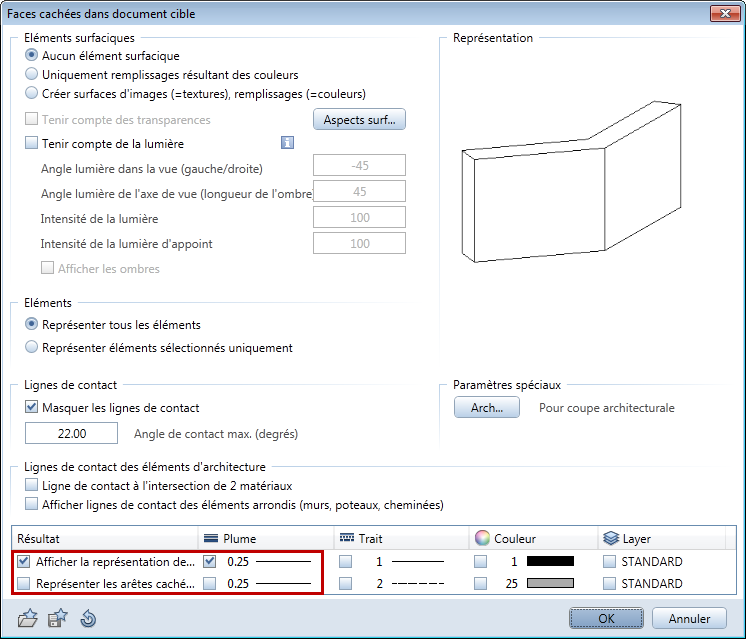This screenshot has width=746, height=639.
Task: Check Couleur checkbox for color 25
Action: point(481,583)
